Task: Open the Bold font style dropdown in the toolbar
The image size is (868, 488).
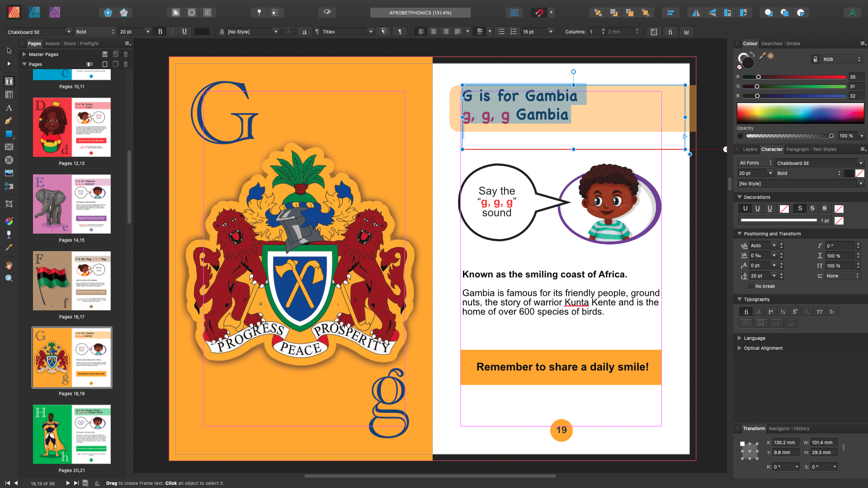Action: [95, 32]
